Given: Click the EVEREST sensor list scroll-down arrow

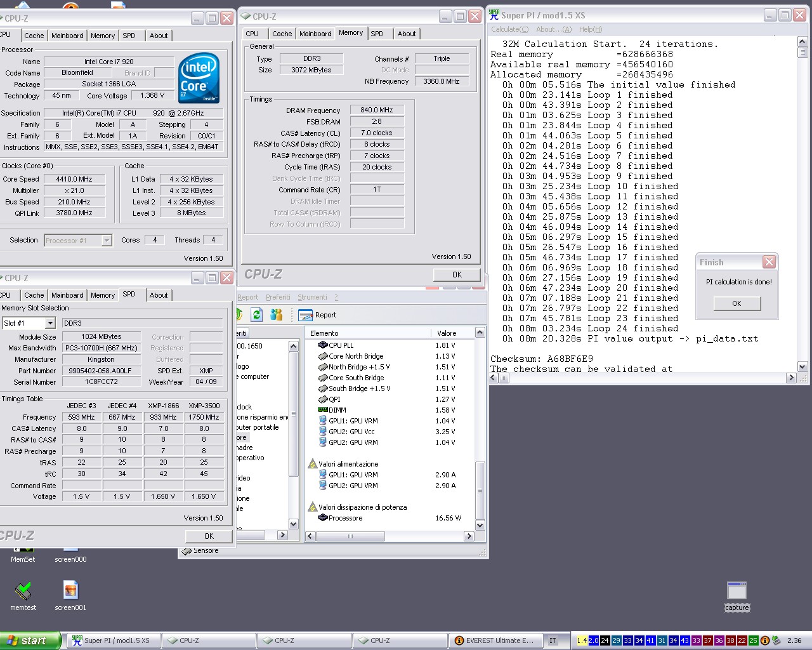Looking at the screenshot, I should pos(480,525).
